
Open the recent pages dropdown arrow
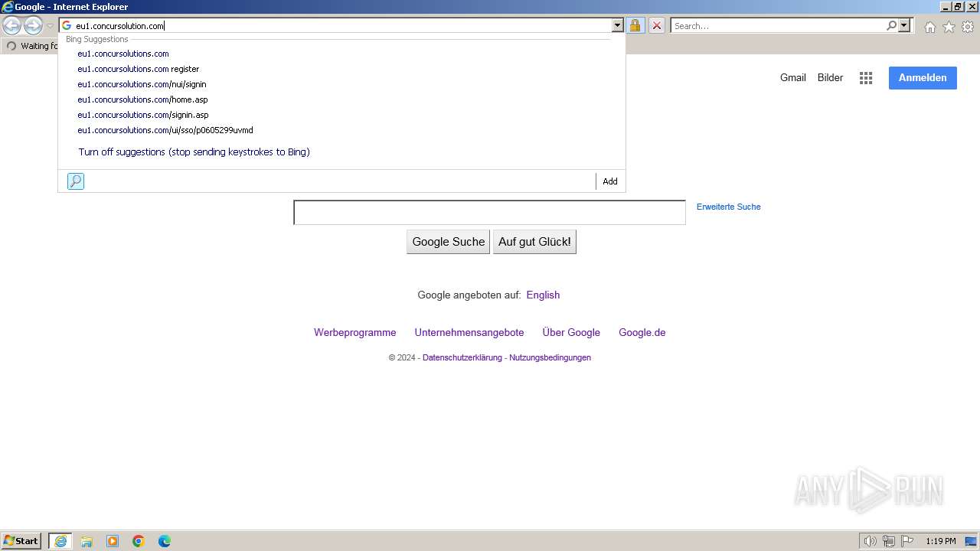click(50, 26)
